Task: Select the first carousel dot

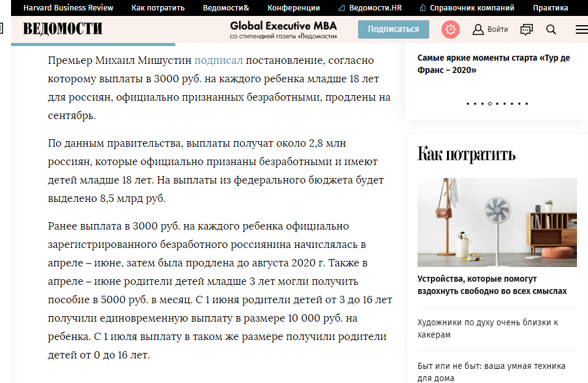Action: [468, 104]
